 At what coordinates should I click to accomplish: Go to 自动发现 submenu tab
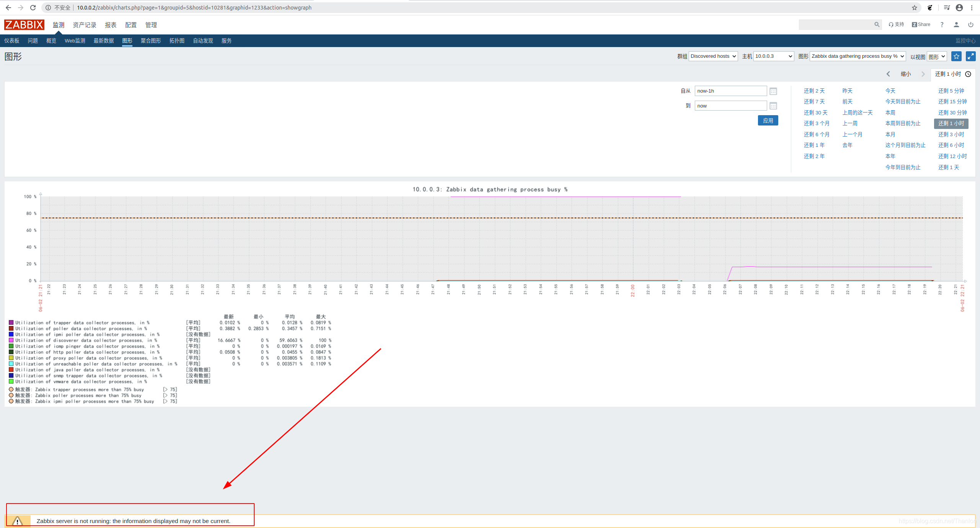click(x=203, y=41)
